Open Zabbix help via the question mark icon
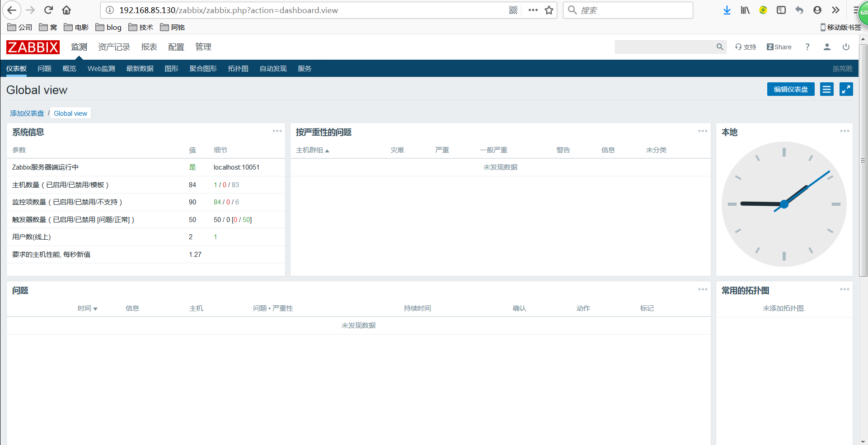Image resolution: width=868 pixels, height=445 pixels. click(x=807, y=47)
